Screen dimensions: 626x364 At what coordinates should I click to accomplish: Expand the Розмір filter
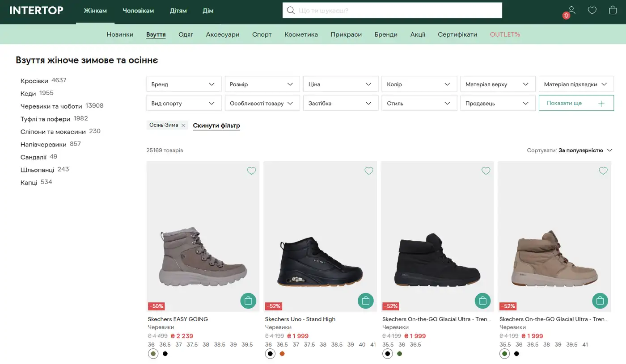point(262,84)
